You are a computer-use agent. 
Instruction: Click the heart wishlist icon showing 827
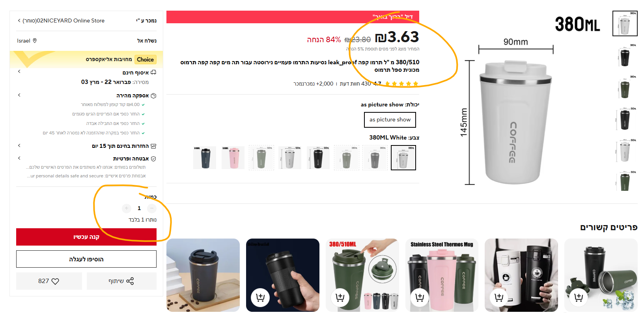[x=49, y=281]
